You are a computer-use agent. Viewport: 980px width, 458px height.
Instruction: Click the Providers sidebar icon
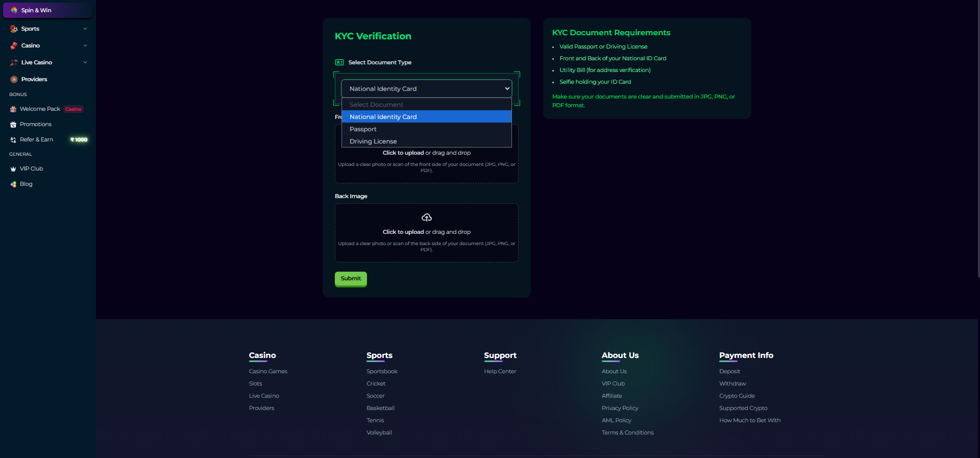[14, 80]
